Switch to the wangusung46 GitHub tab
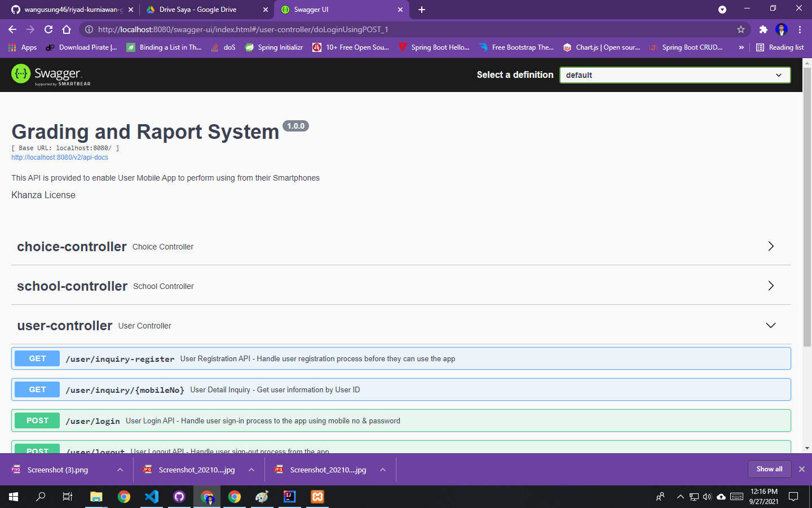The width and height of the screenshot is (812, 508). coord(71,10)
